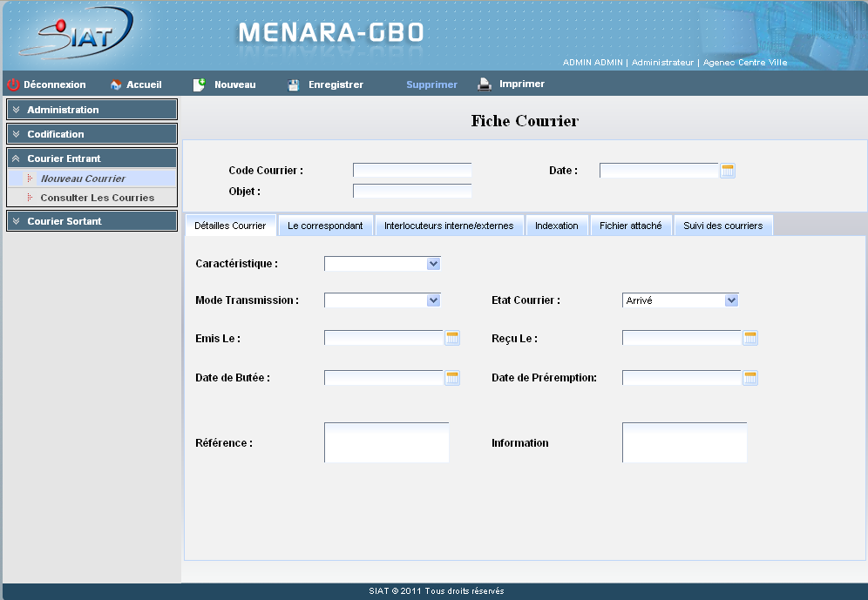The height and width of the screenshot is (600, 868).
Task: Open the calendar picker for Reçu Le
Action: point(750,338)
